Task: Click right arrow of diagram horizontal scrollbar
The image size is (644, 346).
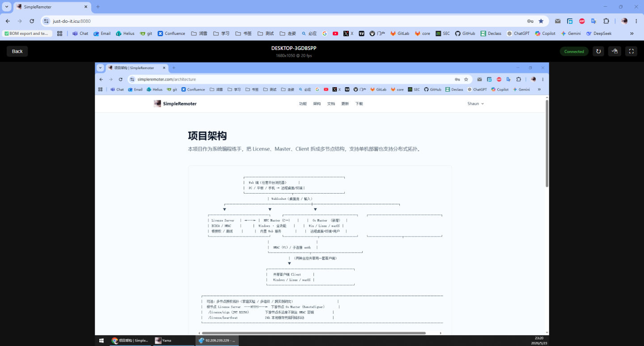Action: (x=441, y=333)
